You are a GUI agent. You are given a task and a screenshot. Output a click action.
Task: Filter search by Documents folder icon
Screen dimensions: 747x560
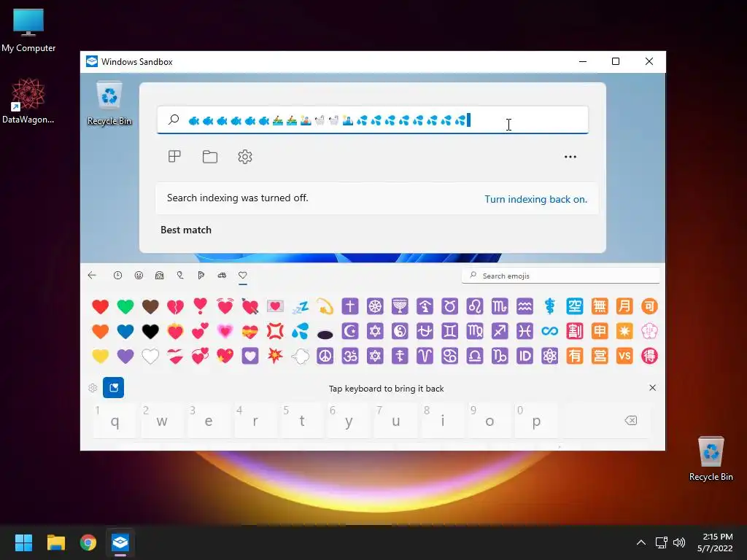click(x=209, y=156)
